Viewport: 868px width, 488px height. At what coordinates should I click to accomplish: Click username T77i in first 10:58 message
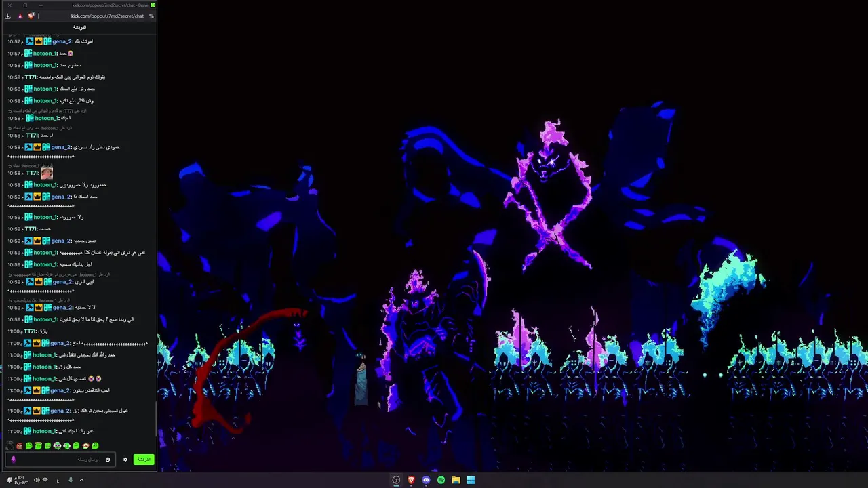(x=31, y=77)
